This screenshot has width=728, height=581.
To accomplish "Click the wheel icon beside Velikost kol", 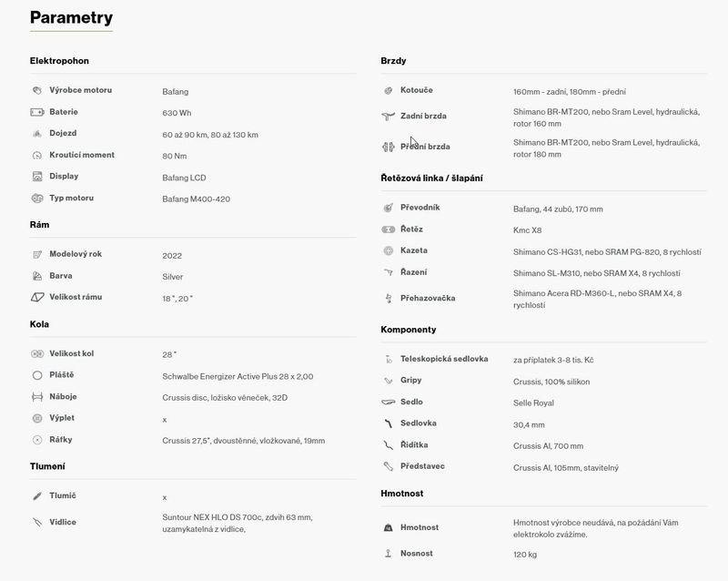I will (37, 353).
